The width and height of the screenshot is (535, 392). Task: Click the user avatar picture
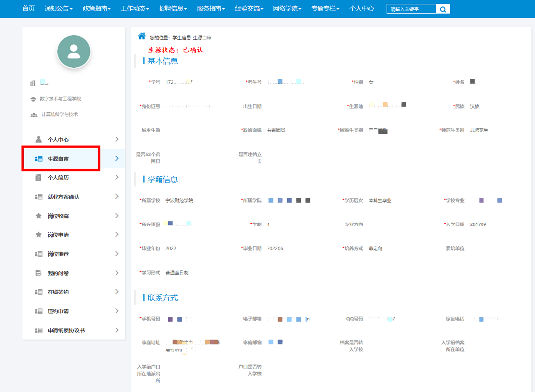pos(74,52)
